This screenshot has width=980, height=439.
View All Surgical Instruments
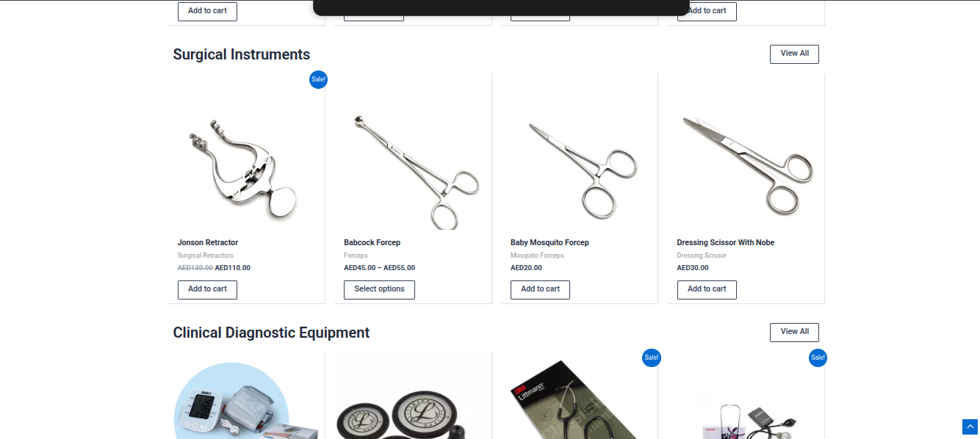pos(794,54)
